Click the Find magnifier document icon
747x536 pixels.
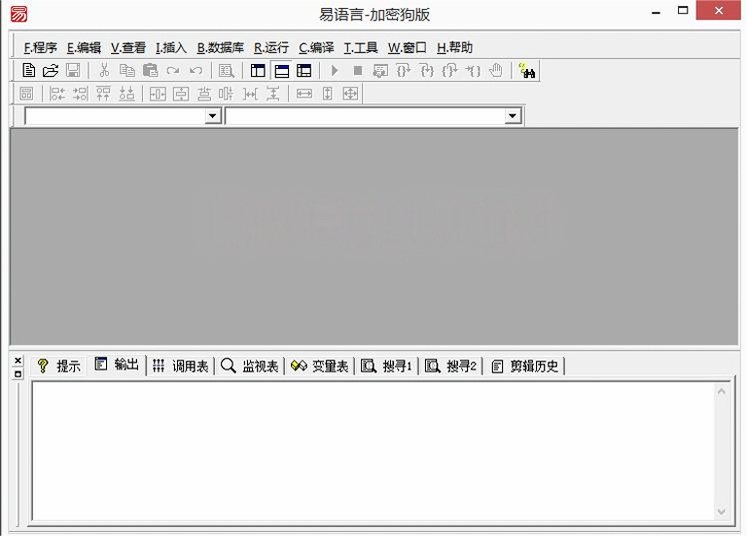226,71
